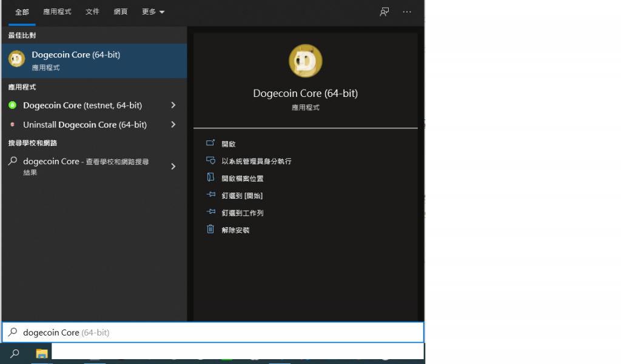
Task: Click 搜尋學校和網路 section header
Action: (33, 143)
